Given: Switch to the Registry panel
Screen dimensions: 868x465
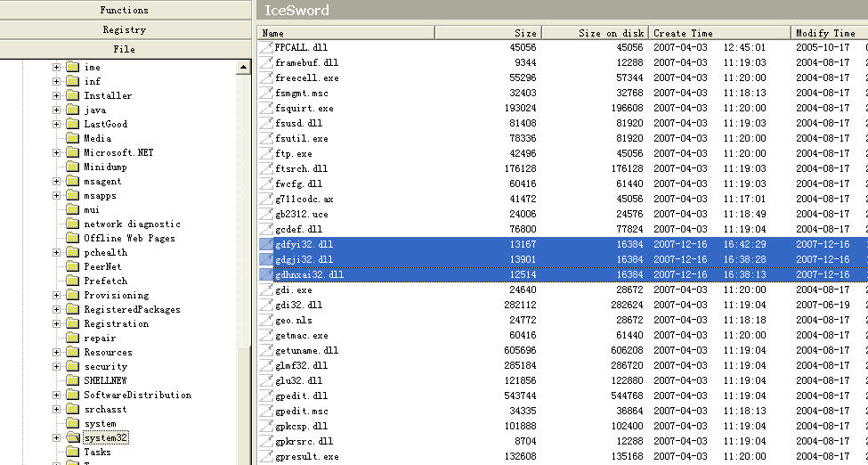Looking at the screenshot, I should coord(125,29).
